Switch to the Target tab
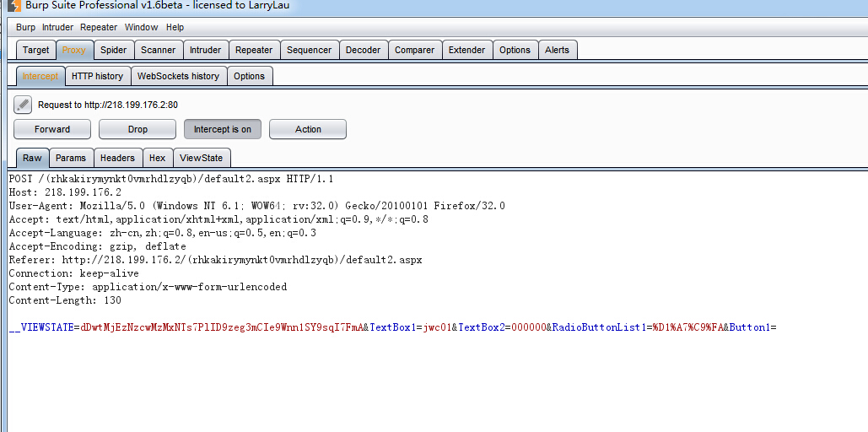 click(x=36, y=50)
